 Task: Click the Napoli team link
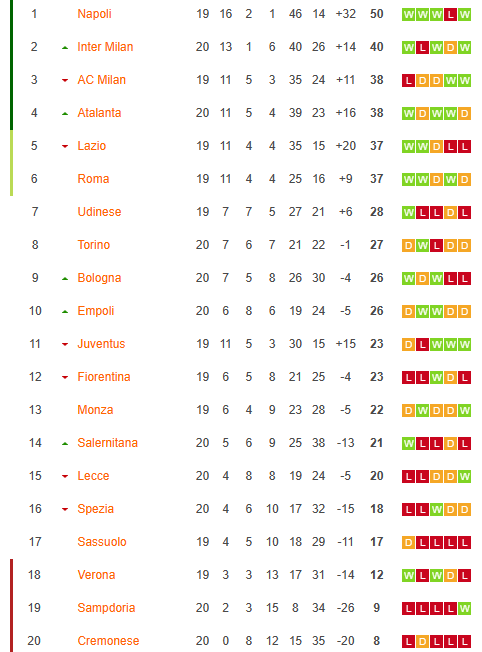pos(94,14)
